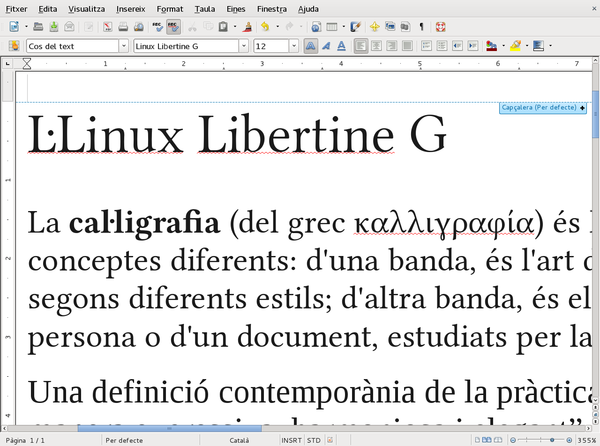Create a new document with the New icon
The height and width of the screenshot is (446, 600).
pyautogui.click(x=14, y=27)
